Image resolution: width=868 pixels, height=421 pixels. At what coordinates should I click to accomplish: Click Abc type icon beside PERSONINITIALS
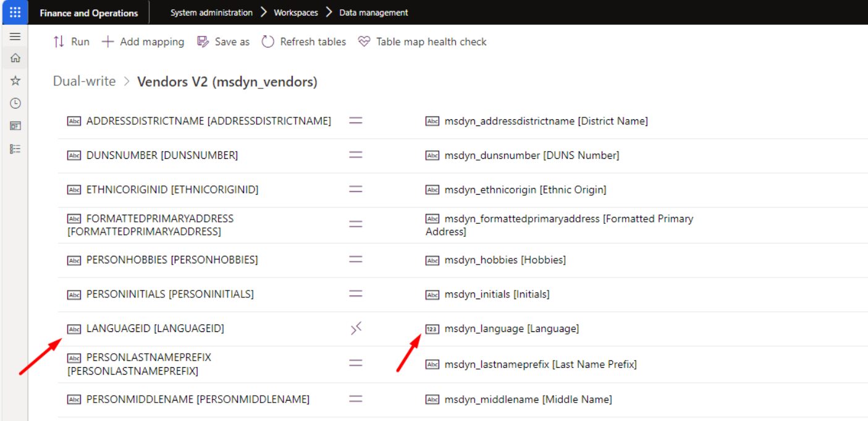(74, 295)
